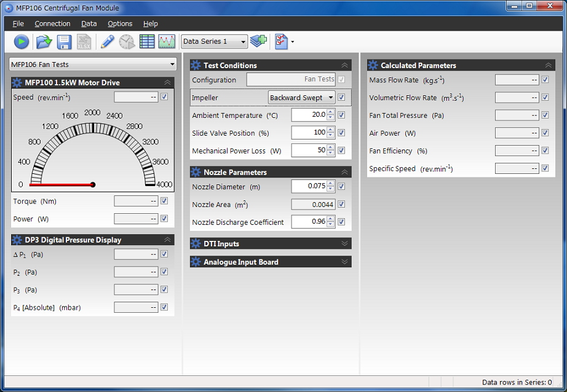Open the Data menu
567x392 pixels.
(x=89, y=24)
